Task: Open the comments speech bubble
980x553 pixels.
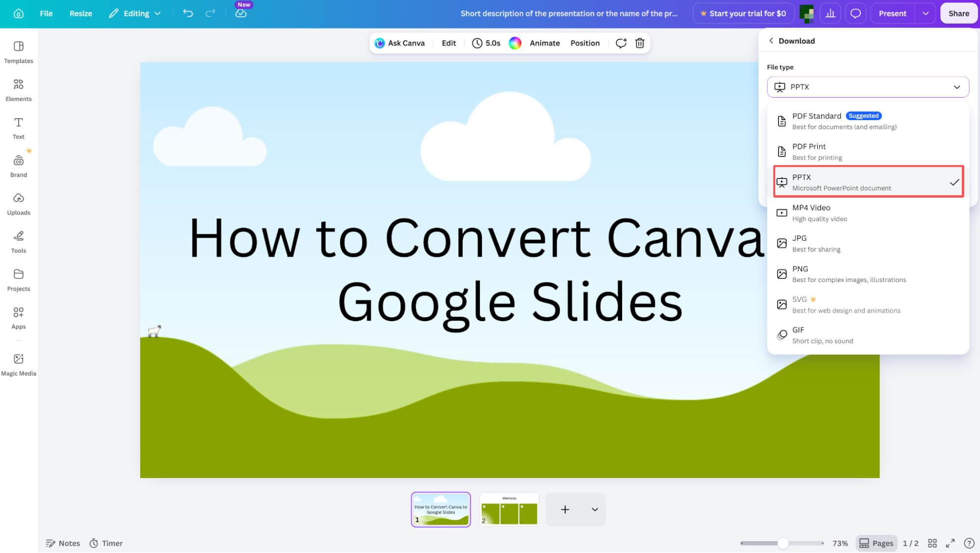Action: click(x=855, y=13)
